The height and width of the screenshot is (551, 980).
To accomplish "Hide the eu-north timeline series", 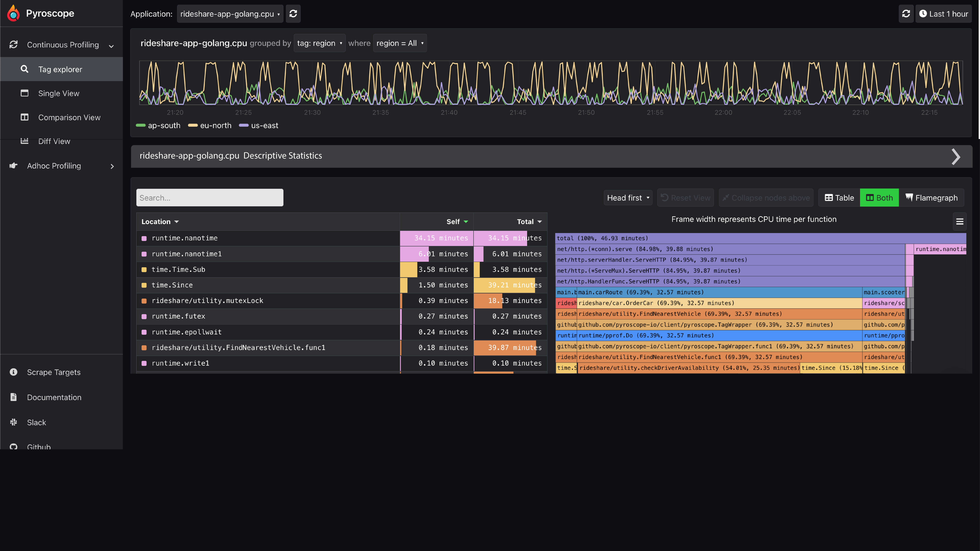I will pyautogui.click(x=210, y=125).
